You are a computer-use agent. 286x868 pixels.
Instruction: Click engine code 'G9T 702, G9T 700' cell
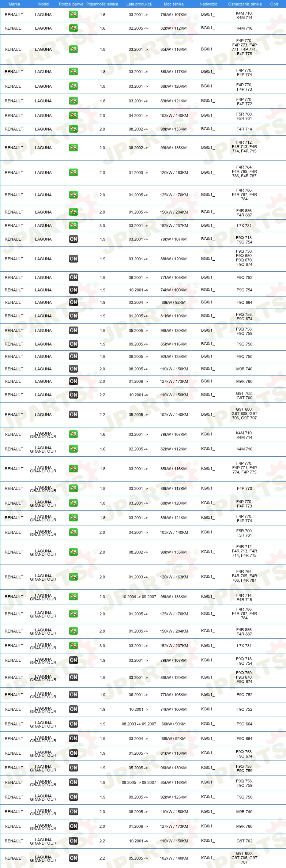244,396
